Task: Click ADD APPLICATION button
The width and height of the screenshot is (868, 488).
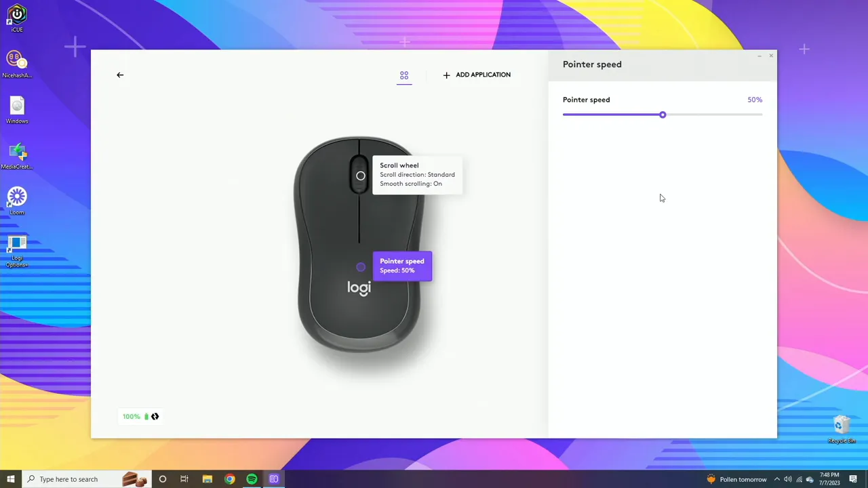Action: [x=477, y=75]
